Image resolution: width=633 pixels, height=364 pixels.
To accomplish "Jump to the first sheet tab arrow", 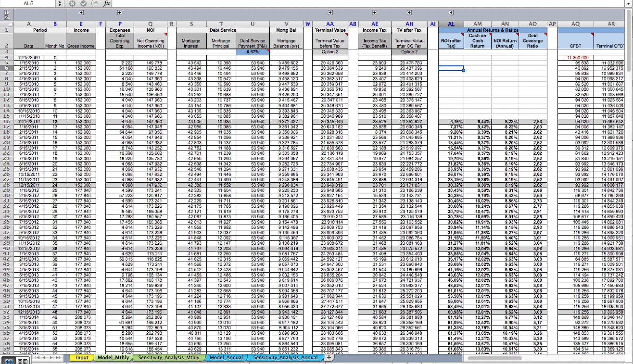I will (x=37, y=357).
